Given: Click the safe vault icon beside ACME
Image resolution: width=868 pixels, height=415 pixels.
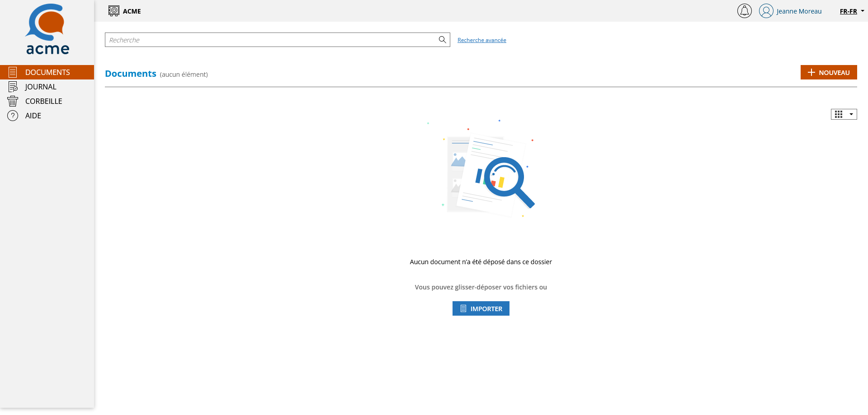Looking at the screenshot, I should [114, 11].
